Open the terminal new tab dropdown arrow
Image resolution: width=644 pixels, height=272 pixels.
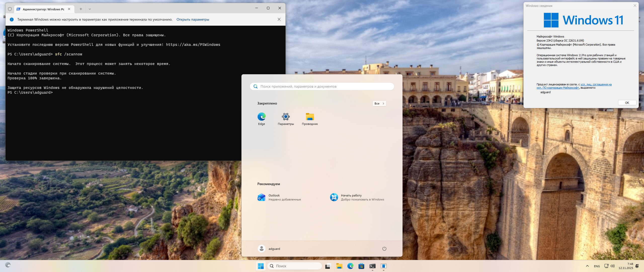pyautogui.click(x=90, y=9)
